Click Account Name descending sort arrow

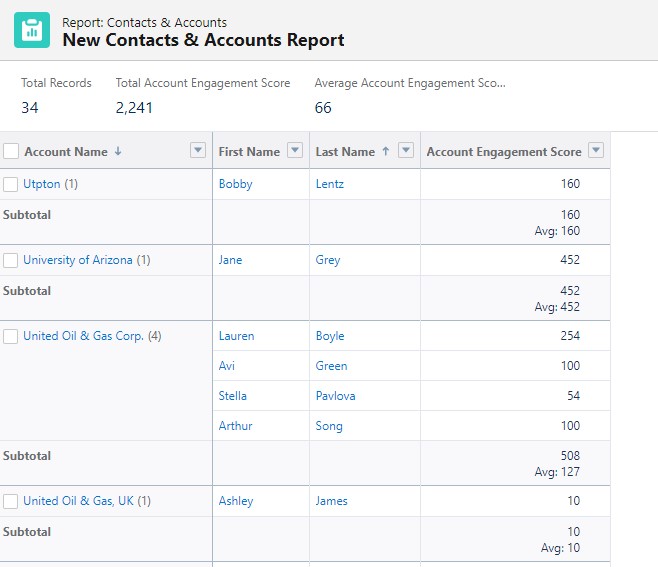click(x=118, y=151)
